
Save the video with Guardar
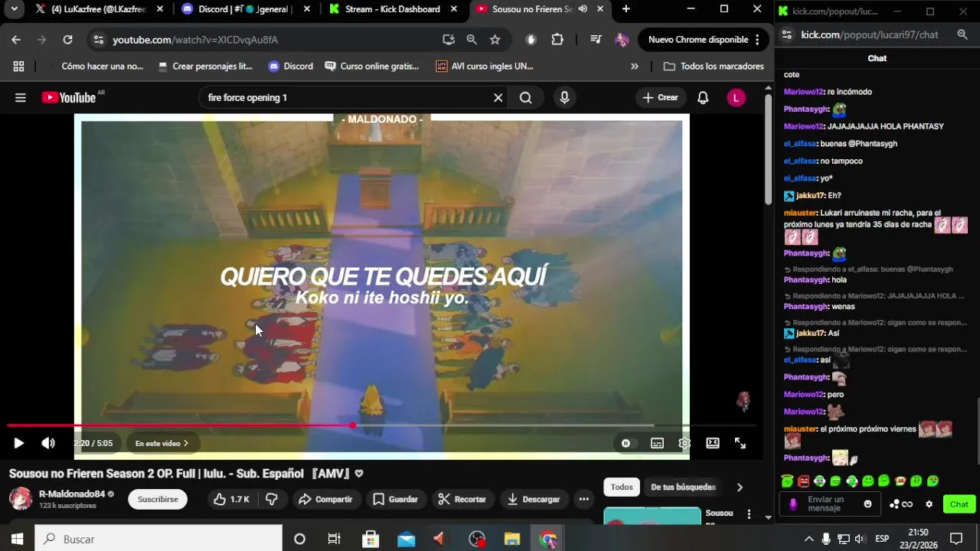tap(395, 499)
